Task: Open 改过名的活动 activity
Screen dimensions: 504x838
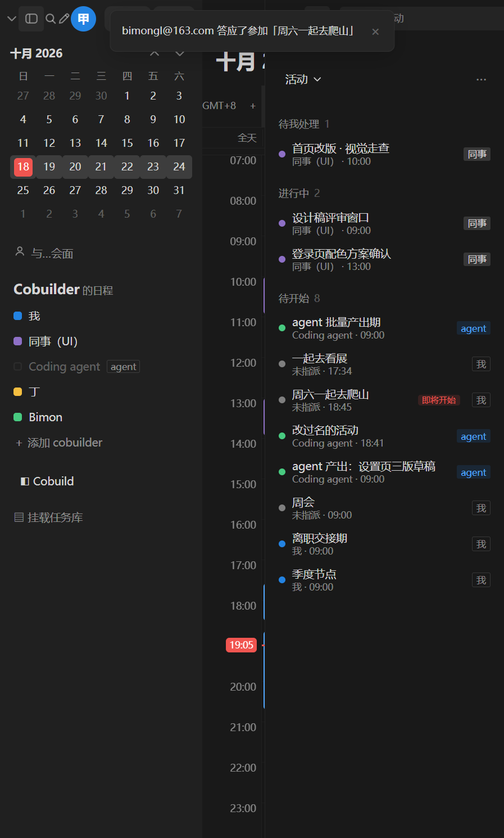Action: [x=384, y=436]
